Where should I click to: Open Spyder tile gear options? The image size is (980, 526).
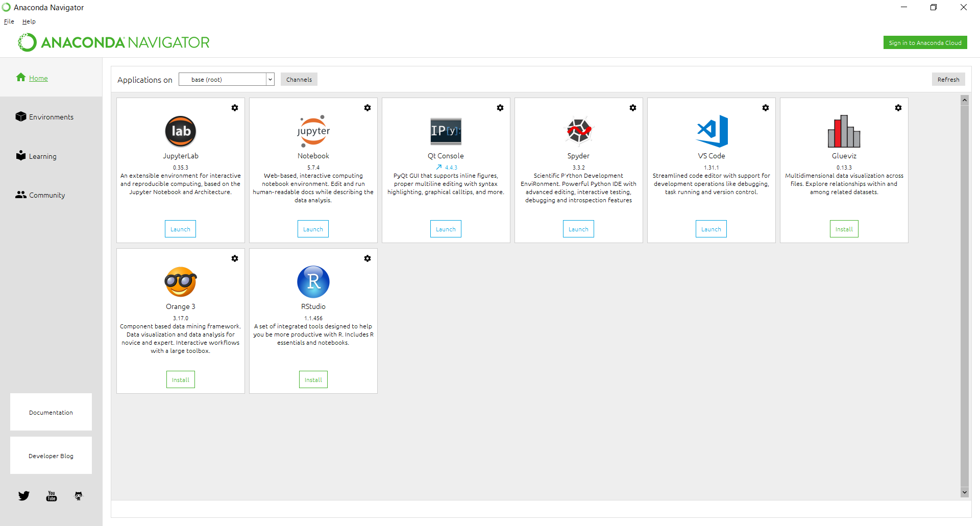point(633,108)
